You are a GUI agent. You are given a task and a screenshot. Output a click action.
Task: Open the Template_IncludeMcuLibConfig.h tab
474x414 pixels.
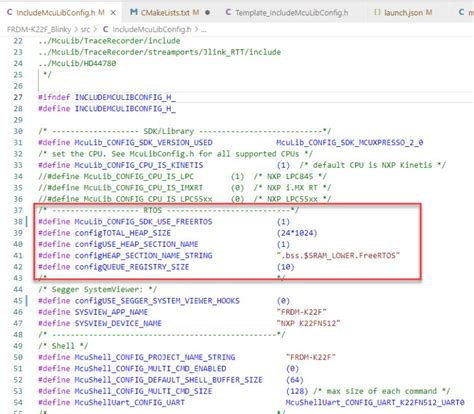click(287, 13)
